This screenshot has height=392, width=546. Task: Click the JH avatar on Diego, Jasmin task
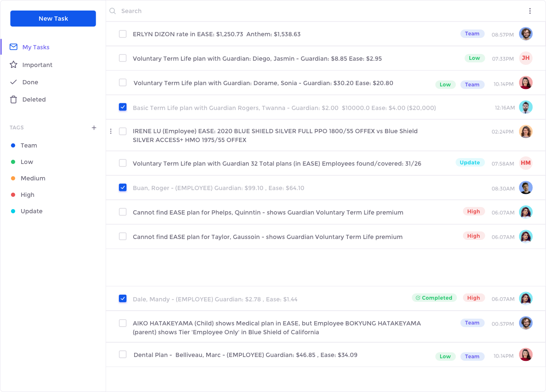point(526,58)
